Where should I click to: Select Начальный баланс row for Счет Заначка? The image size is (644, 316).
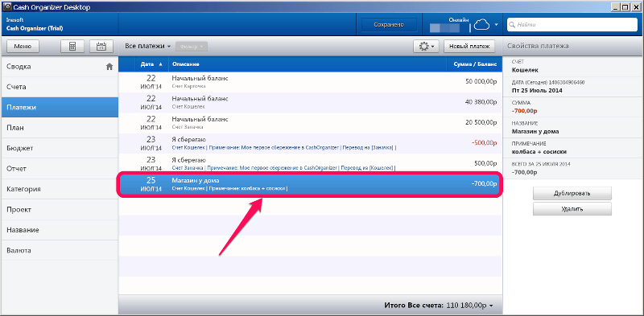[310, 123]
